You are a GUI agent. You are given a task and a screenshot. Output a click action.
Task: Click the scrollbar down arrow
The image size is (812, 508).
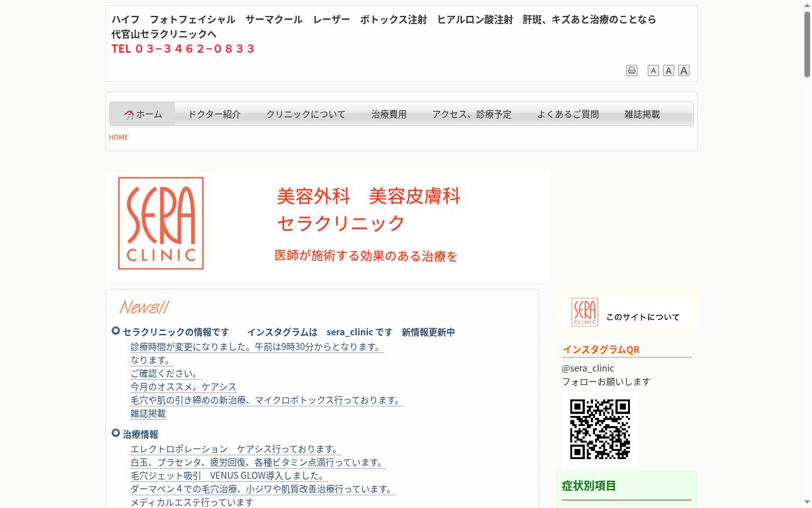(x=807, y=504)
